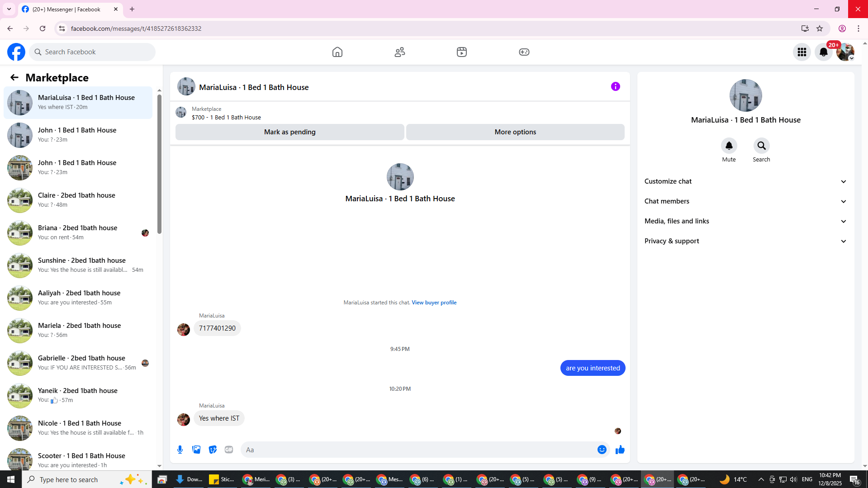The height and width of the screenshot is (488, 868).
Task: Open the Windows notification center
Action: (854, 479)
